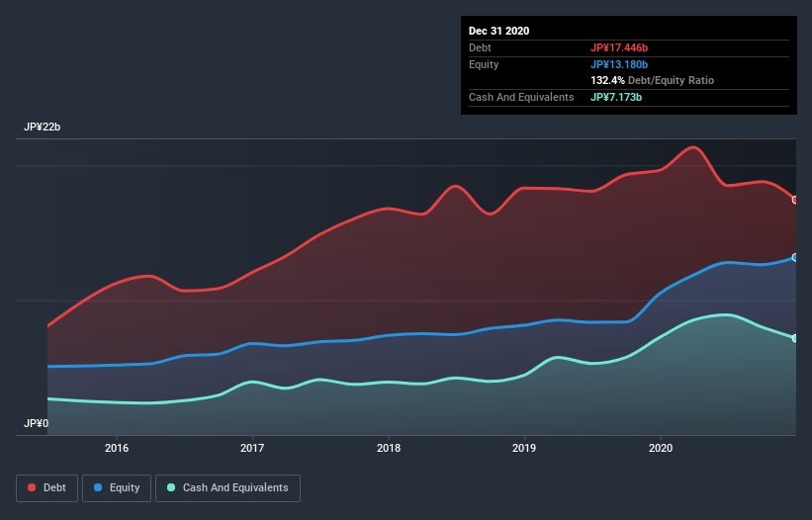Click the JP¥7.173b cash value
Image resolution: width=812 pixels, height=520 pixels.
pos(616,97)
